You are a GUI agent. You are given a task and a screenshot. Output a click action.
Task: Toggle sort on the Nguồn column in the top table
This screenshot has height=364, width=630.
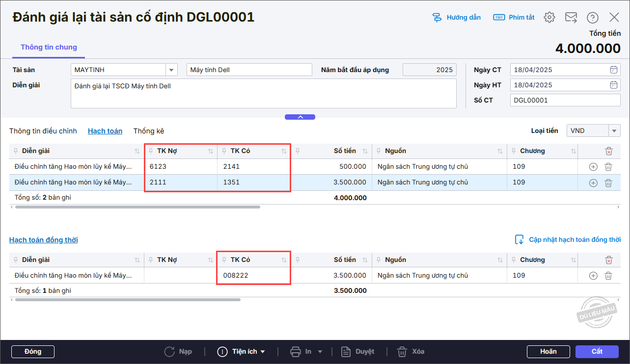point(500,151)
